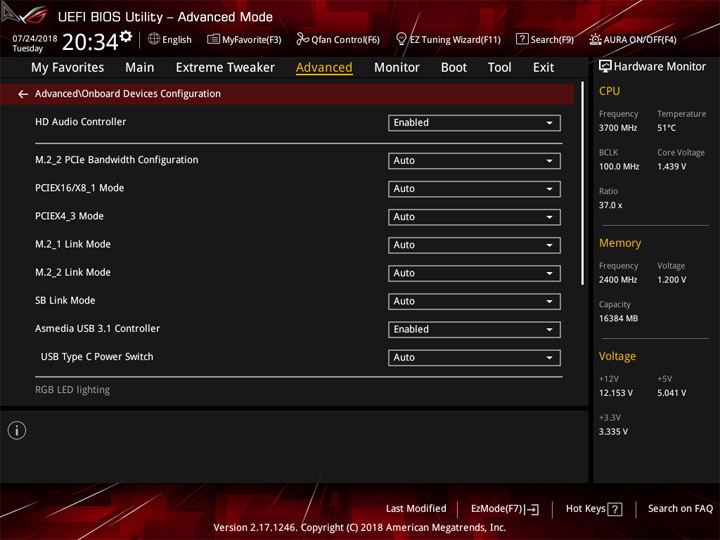Open M.2_2 PCIe Bandwidth Configuration dropdown
This screenshot has width=720, height=540.
pos(474,161)
